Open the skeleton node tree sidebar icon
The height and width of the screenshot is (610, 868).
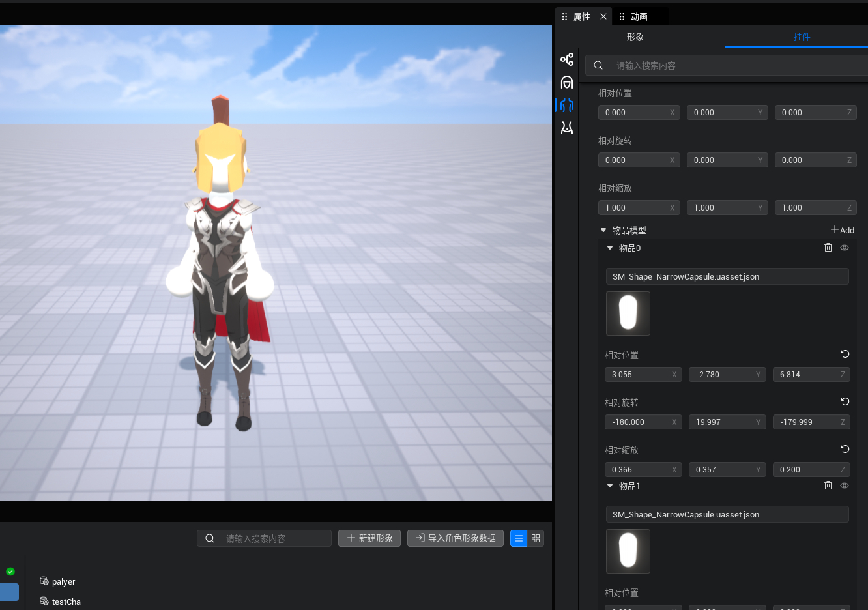[567, 59]
